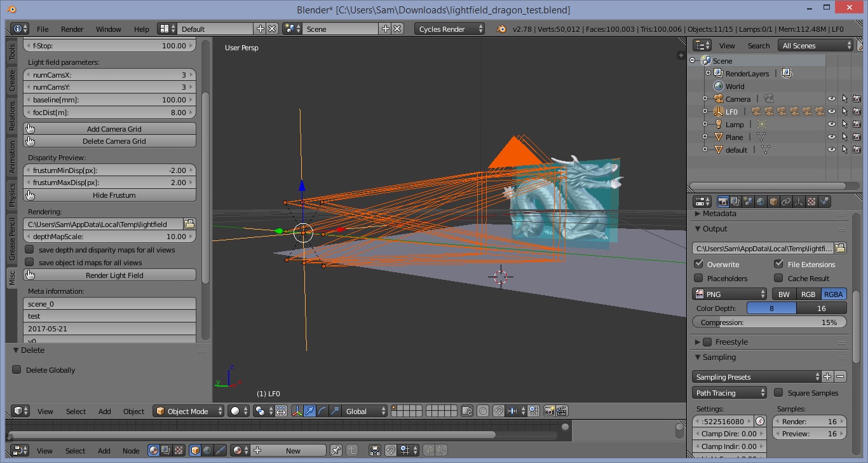
Task: Uncheck the File Extensions checkbox
Action: [x=778, y=264]
